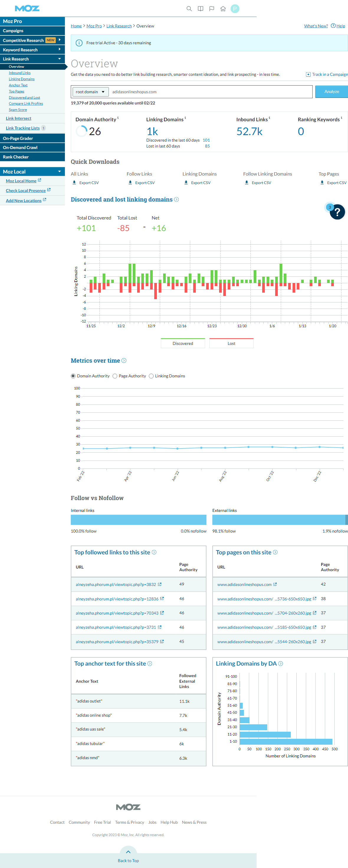348x868 pixels.
Task: Open the Help Hub footer link
Action: (169, 822)
